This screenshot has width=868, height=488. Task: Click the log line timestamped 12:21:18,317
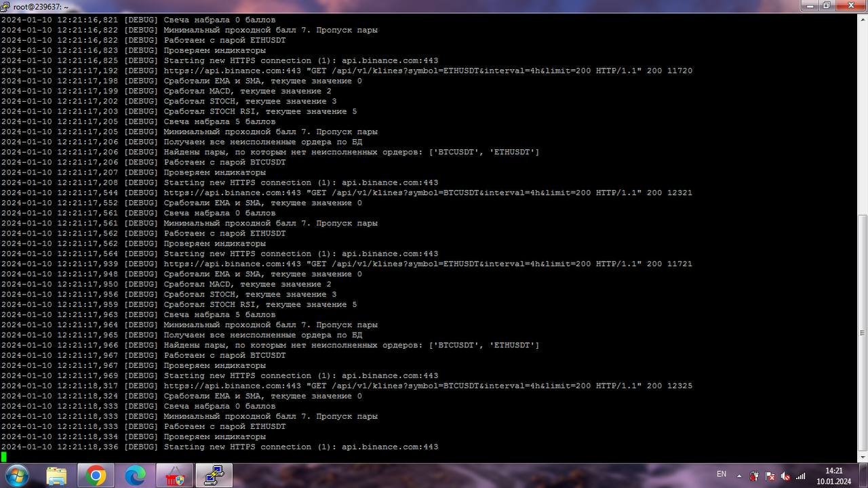tap(347, 386)
